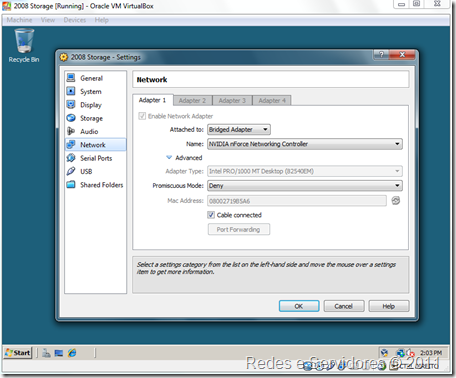Click the Cancel button
The height and width of the screenshot is (378, 456).
click(344, 306)
